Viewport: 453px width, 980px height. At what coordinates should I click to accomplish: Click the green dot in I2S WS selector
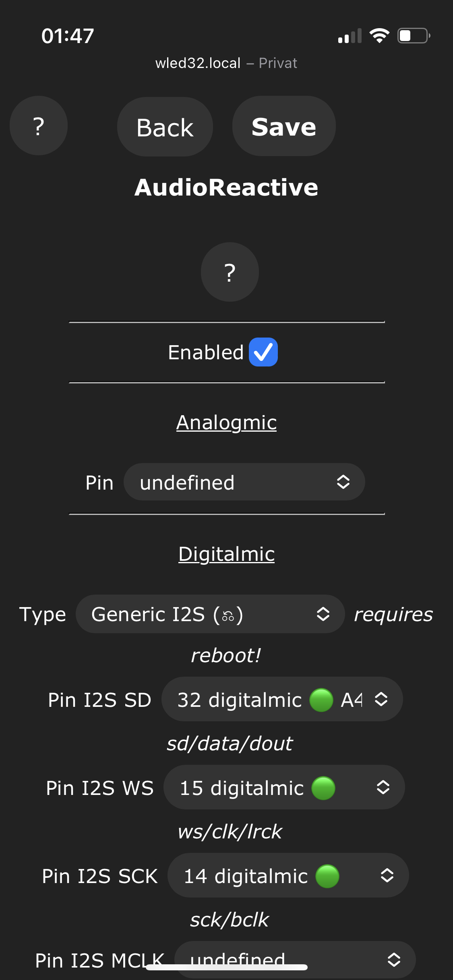pyautogui.click(x=323, y=788)
